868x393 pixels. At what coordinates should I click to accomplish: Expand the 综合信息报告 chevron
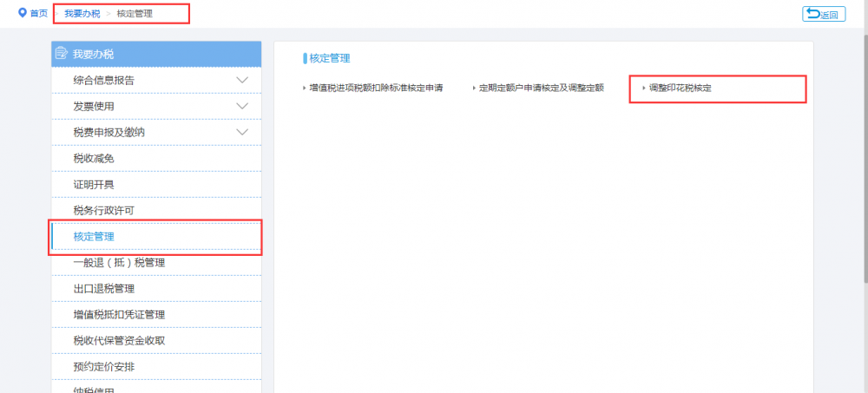pyautogui.click(x=242, y=80)
